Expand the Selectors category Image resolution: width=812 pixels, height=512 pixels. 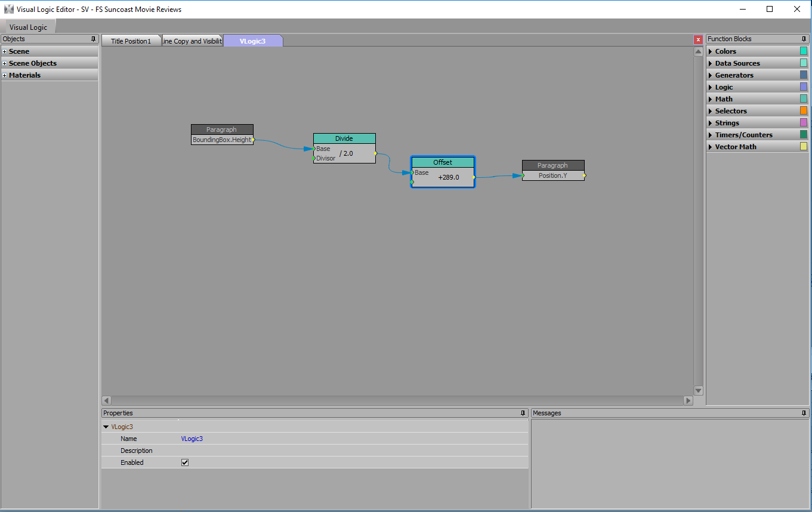click(x=711, y=111)
